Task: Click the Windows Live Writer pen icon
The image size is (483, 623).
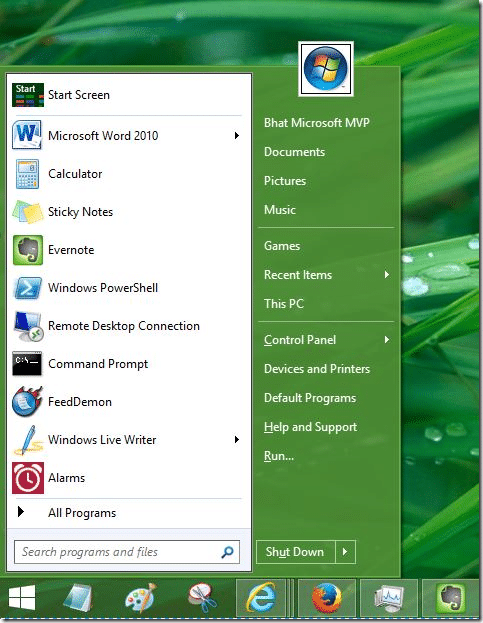Action: click(27, 440)
